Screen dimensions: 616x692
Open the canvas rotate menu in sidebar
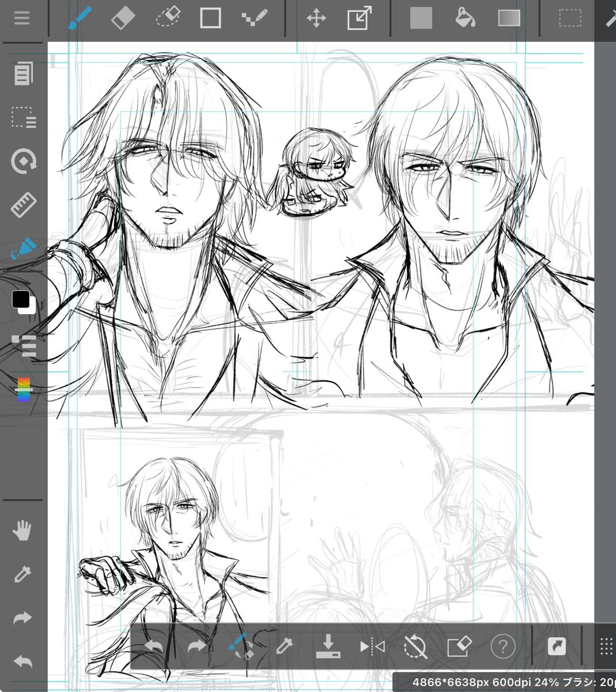tap(24, 161)
